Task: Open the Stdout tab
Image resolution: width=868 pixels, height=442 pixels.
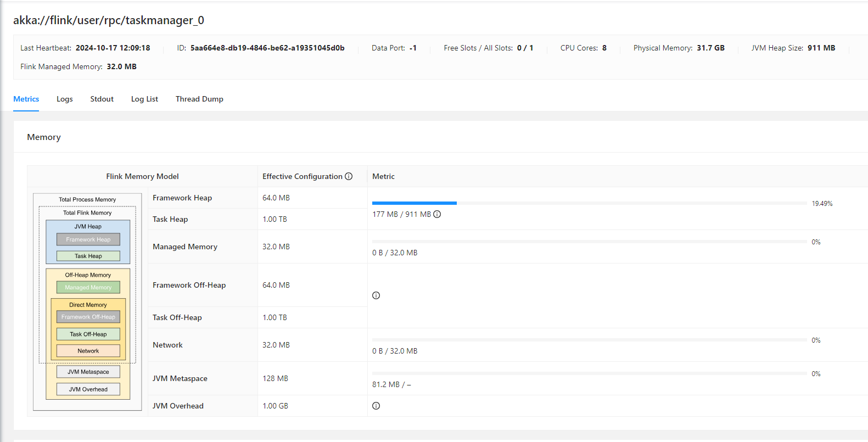Action: 102,99
